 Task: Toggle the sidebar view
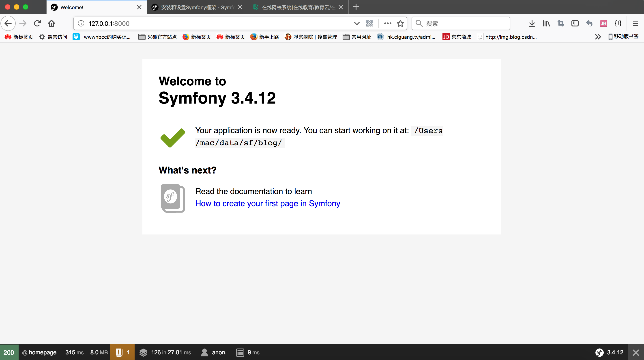[575, 24]
